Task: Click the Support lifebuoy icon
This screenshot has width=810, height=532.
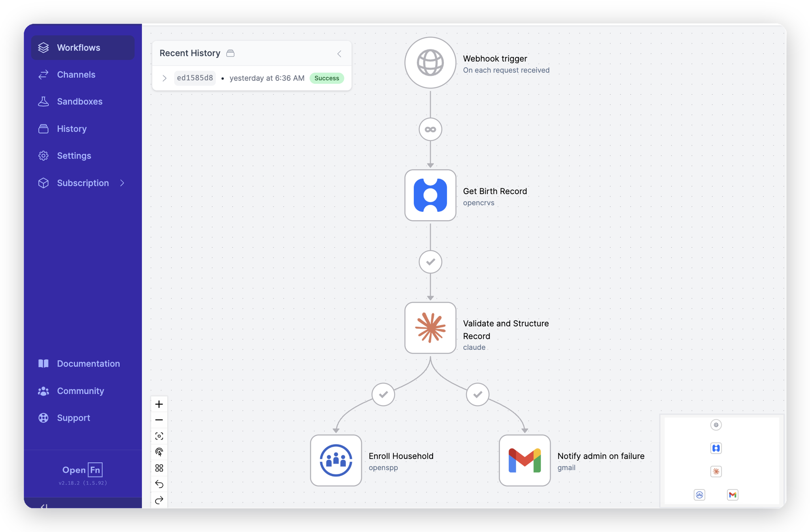Action: [44, 418]
